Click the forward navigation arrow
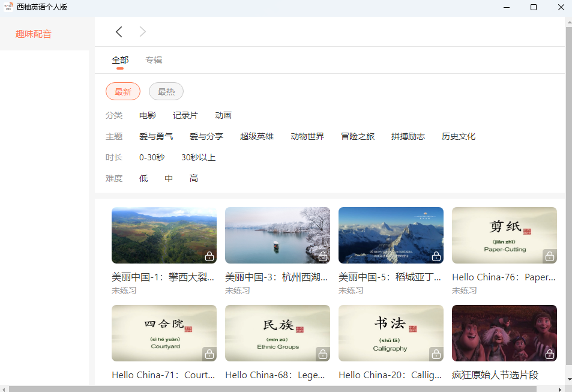Screen dimensions: 572x392 142,31
